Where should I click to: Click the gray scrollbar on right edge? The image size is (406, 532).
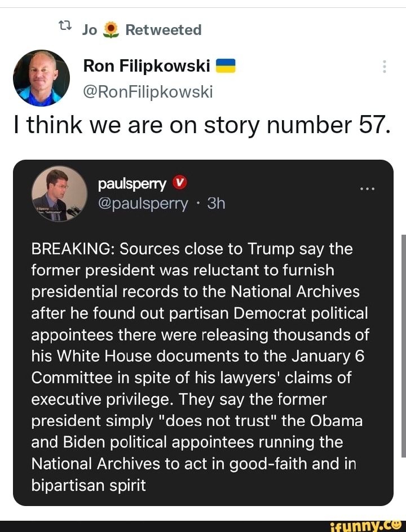click(x=403, y=345)
